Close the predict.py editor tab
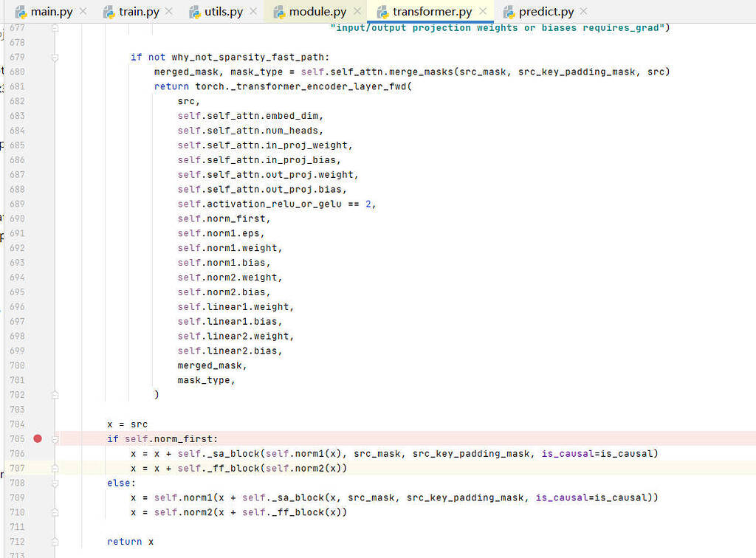The width and height of the screenshot is (756, 558). tap(584, 12)
